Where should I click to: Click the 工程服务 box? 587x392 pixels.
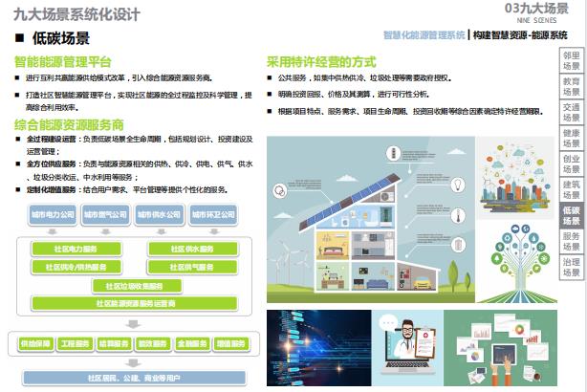(x=75, y=343)
